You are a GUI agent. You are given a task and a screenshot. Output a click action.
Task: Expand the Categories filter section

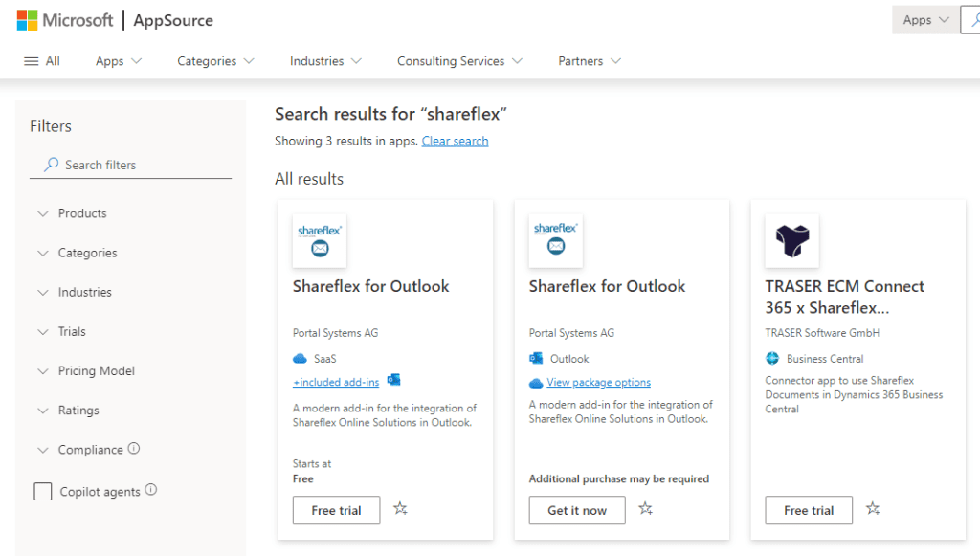(x=77, y=253)
